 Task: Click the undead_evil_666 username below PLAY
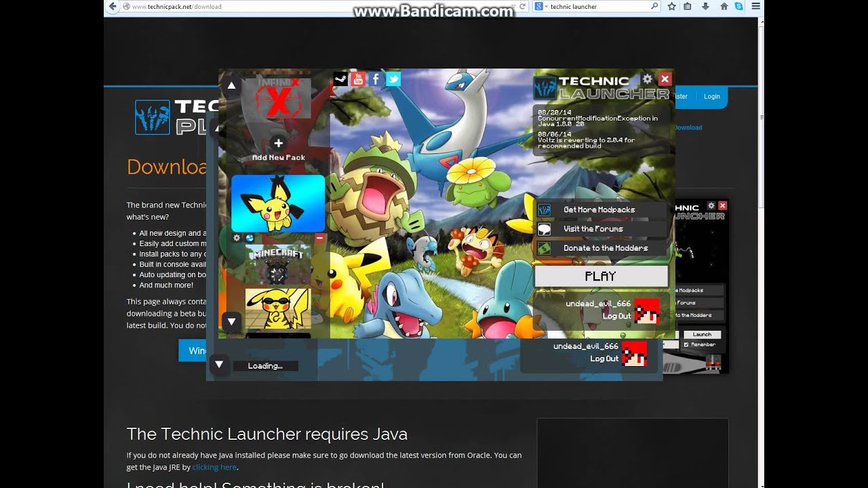coord(598,304)
